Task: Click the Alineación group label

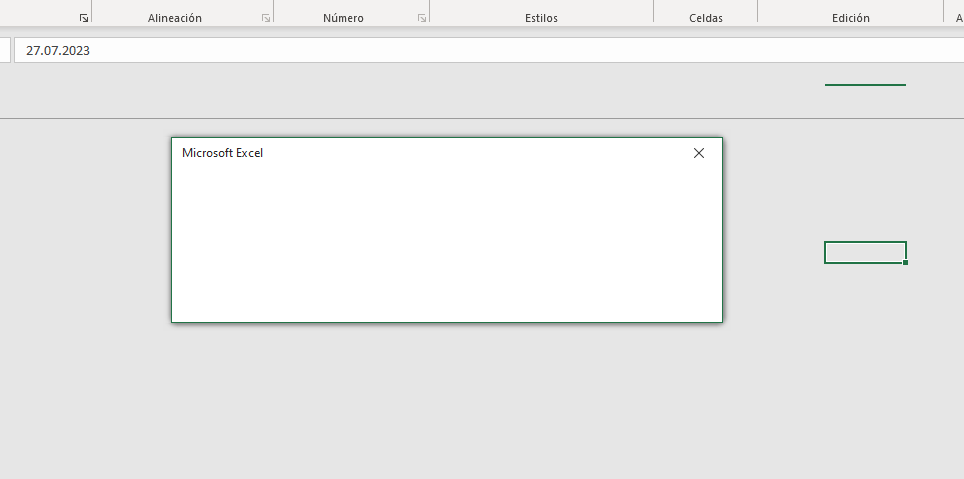Action: click(175, 18)
